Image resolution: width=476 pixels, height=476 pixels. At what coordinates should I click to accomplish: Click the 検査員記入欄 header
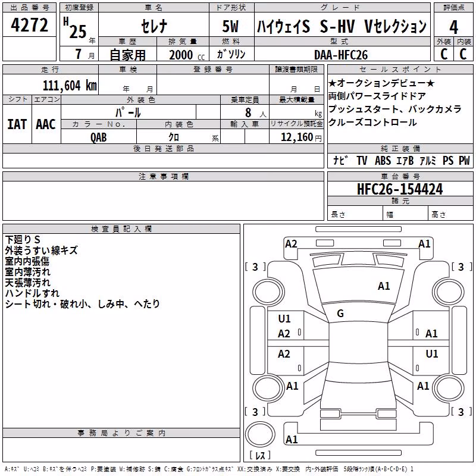click(121, 229)
